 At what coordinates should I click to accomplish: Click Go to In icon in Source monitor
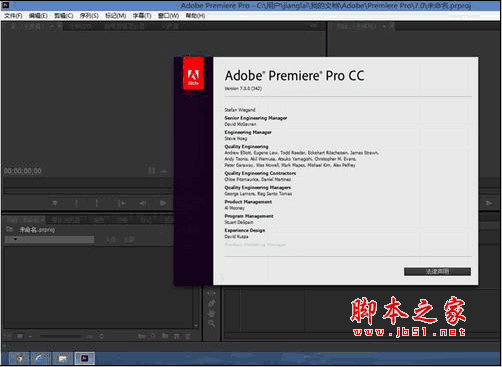click(x=122, y=203)
